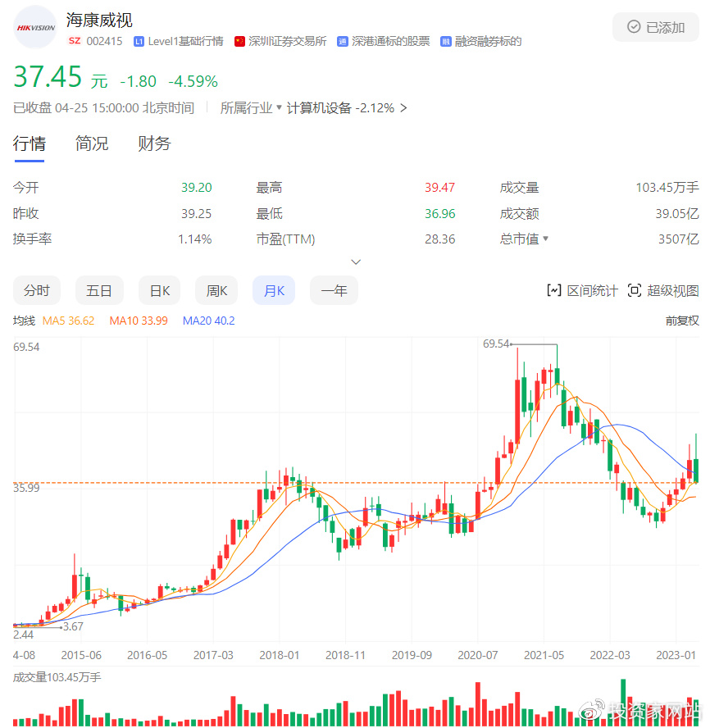Click the Level1基础行情 L1 icon
Image resolution: width=710 pixels, height=728 pixels.
(139, 42)
